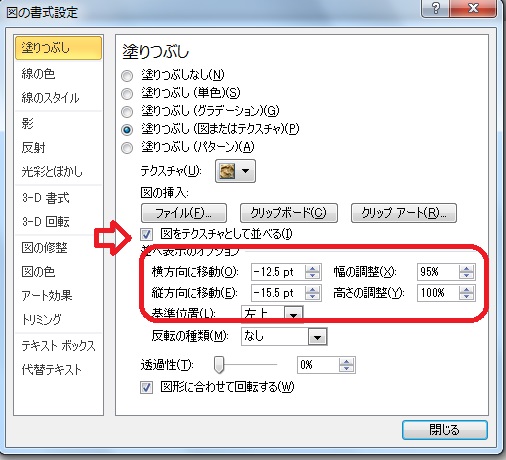The height and width of the screenshot is (460, 506).
Task: Go to the トリミング section
Action: [x=41, y=319]
